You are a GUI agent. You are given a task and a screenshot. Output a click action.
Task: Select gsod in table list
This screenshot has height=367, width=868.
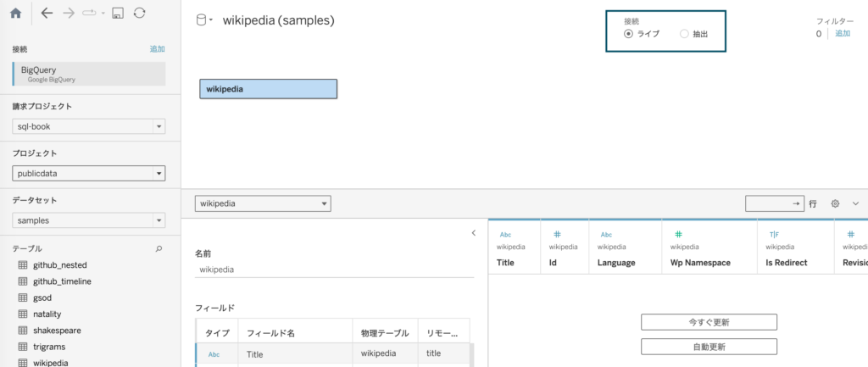click(x=42, y=297)
